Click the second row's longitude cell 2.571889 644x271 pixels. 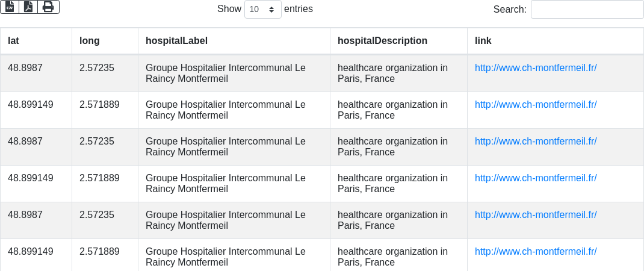pos(99,105)
